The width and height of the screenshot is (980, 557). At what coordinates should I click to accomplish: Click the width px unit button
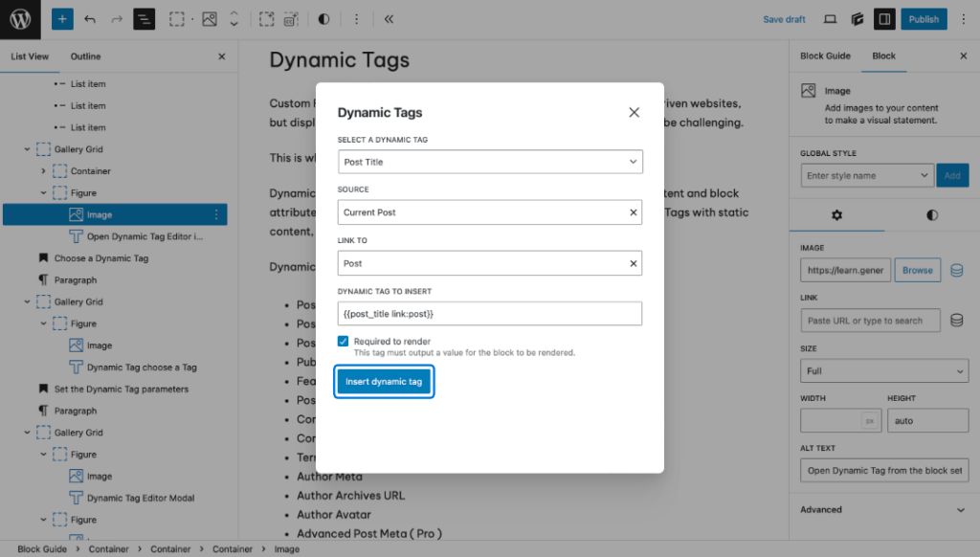(x=869, y=421)
